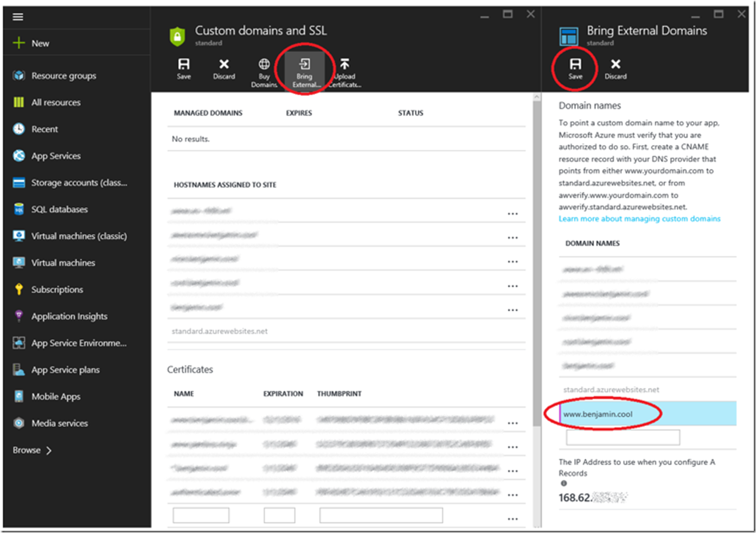
Task: Open ellipsis menu for fifth assigned hostname
Action: 512,310
